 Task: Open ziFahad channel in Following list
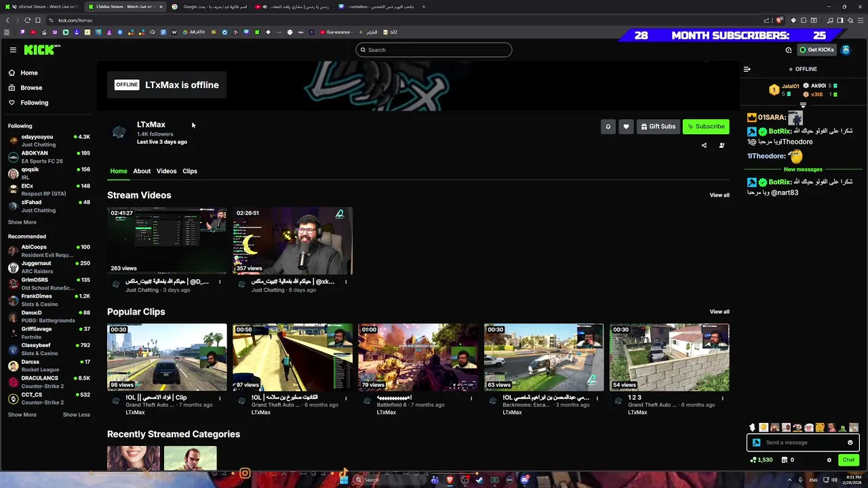[49, 206]
